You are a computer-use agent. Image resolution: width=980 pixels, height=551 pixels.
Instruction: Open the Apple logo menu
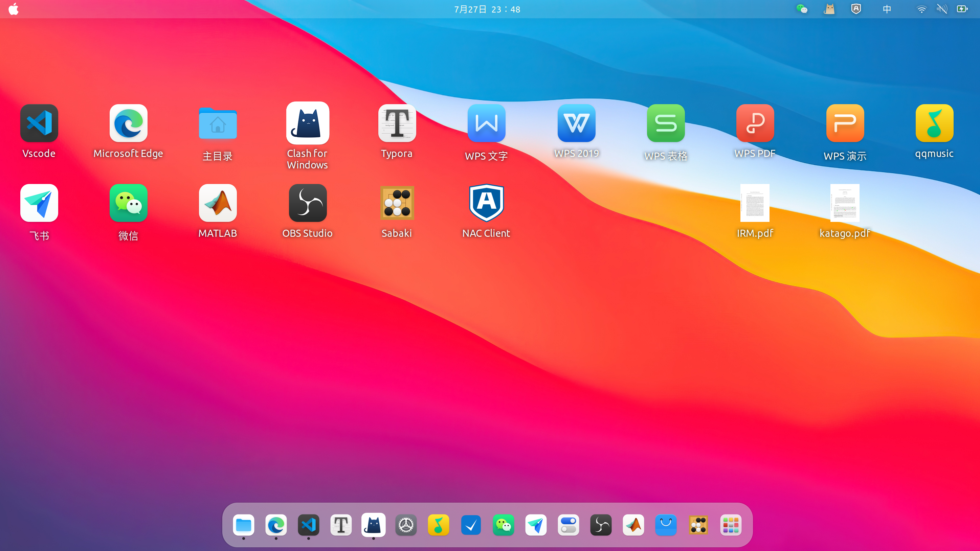(x=14, y=9)
